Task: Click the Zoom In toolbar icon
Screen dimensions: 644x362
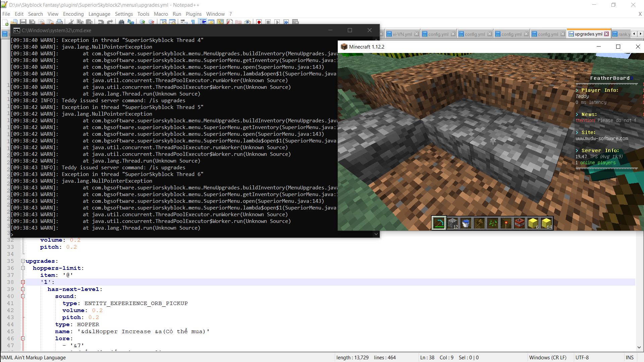Action: tap(143, 22)
